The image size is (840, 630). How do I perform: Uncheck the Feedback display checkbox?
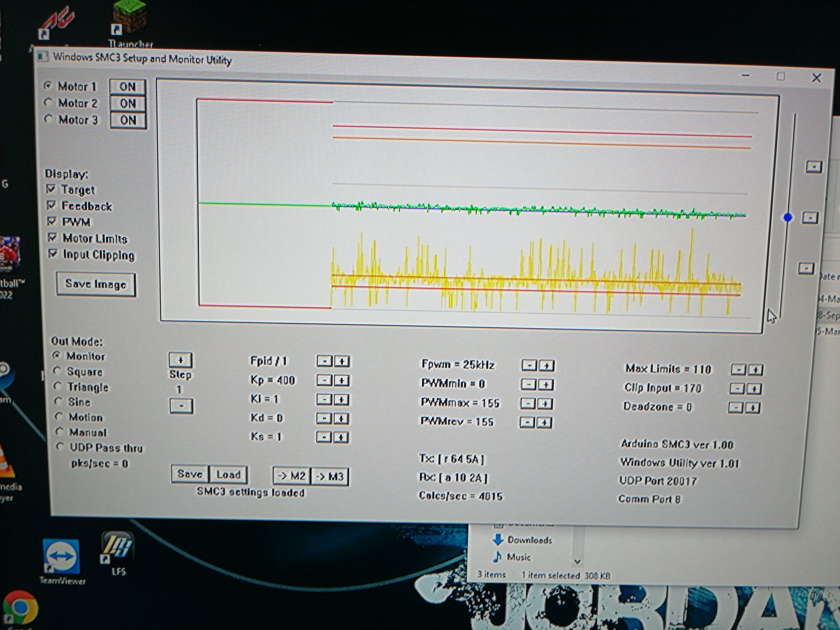(51, 205)
